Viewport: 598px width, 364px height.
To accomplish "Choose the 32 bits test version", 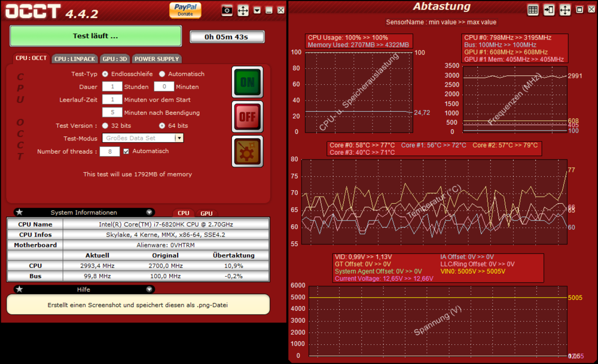I will coord(105,126).
